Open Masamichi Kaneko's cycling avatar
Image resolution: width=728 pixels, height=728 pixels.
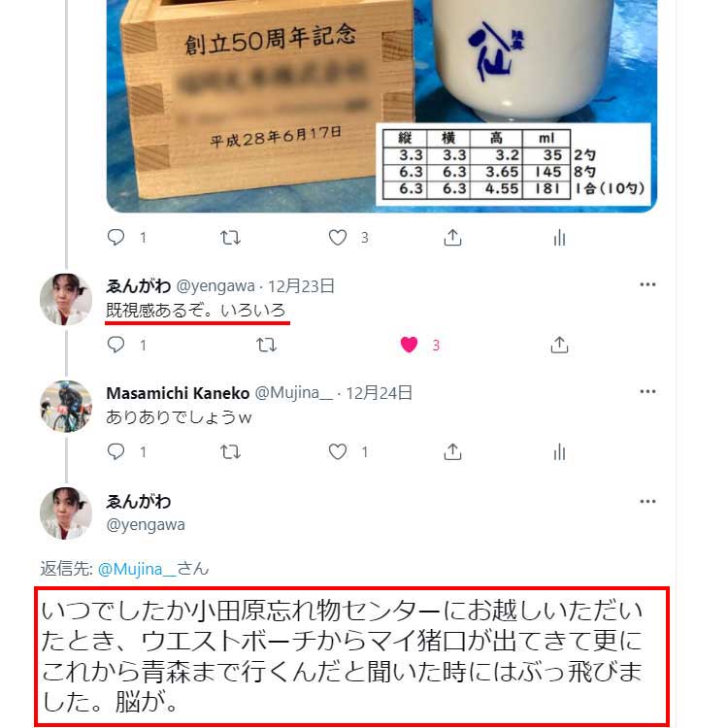66,407
